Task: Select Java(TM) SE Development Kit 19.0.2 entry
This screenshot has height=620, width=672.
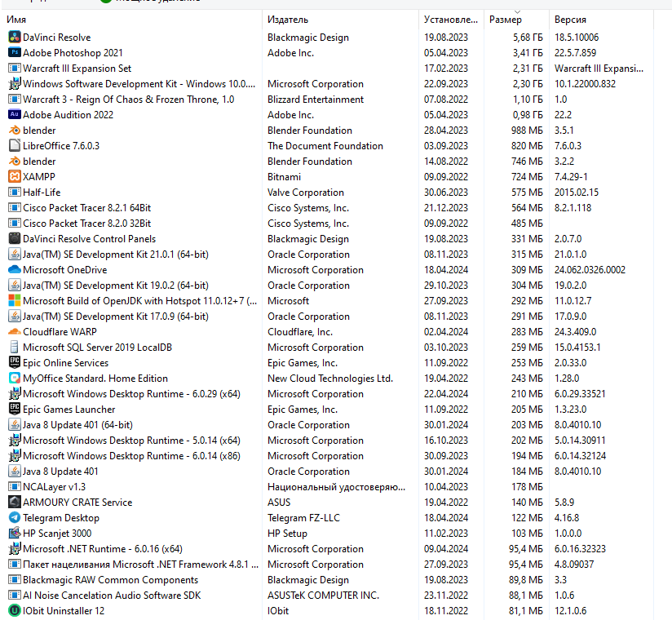Action: [x=115, y=286]
